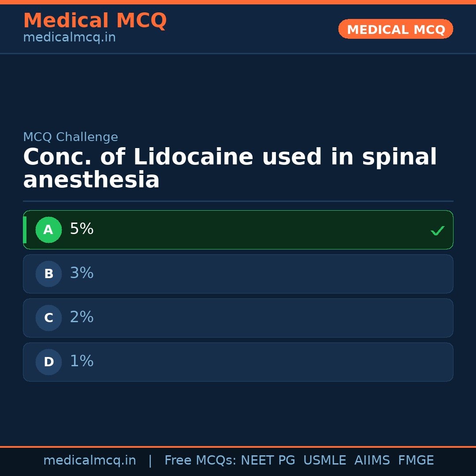The width and height of the screenshot is (476, 476).
Task: Open medicalmcq.in link under the header title
Action: coord(69,38)
